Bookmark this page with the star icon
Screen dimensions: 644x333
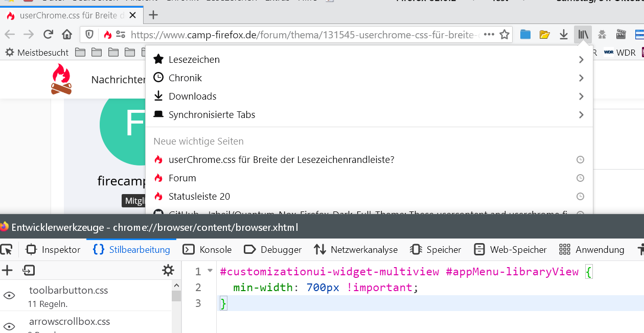504,35
